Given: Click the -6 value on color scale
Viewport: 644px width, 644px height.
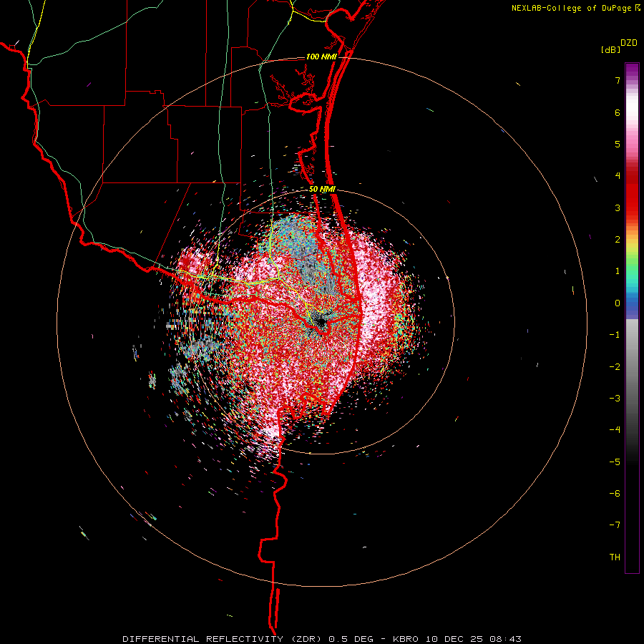Looking at the screenshot, I should tap(615, 494).
